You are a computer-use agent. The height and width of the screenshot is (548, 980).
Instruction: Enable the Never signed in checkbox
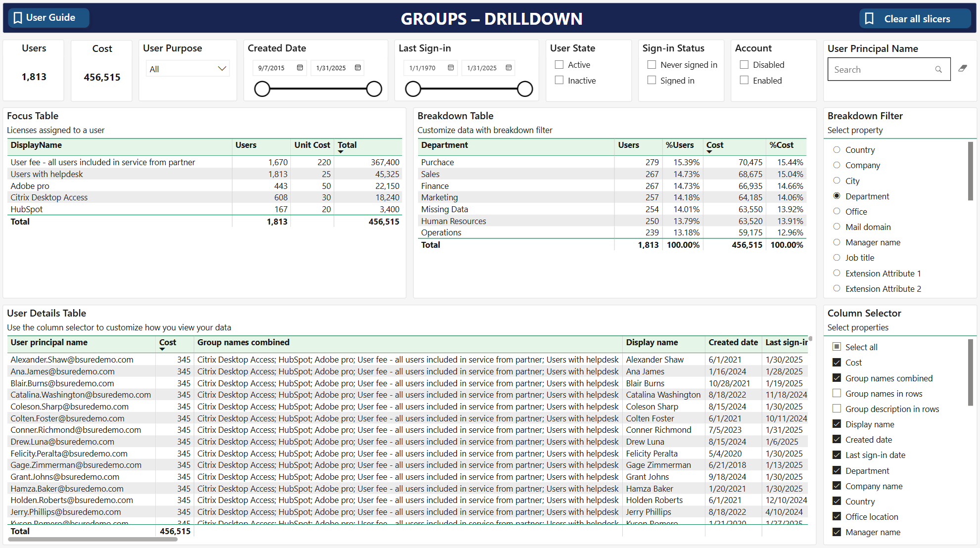(x=652, y=65)
